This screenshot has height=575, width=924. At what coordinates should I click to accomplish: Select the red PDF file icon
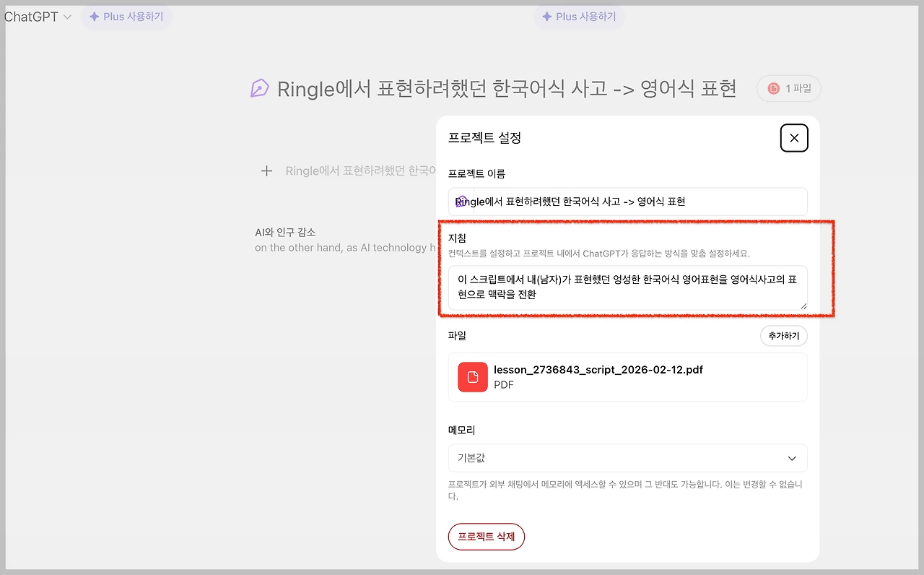(473, 377)
